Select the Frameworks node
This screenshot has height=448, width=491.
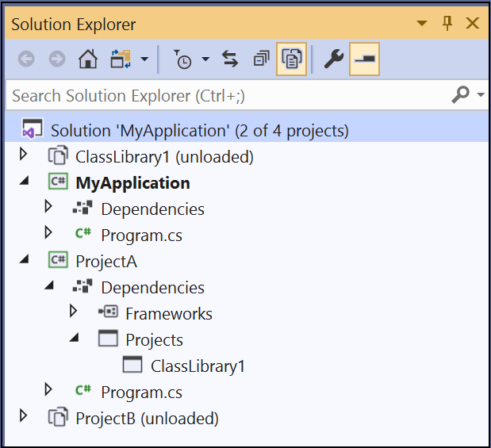169,314
